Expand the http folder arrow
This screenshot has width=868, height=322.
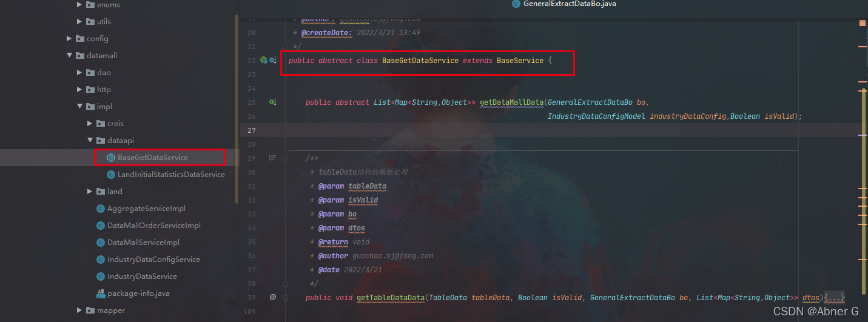tap(80, 90)
